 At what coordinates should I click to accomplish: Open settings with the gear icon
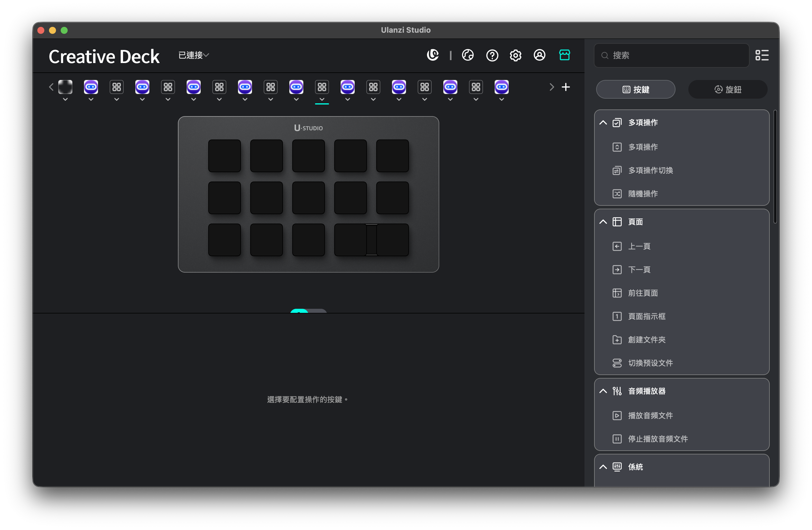515,55
